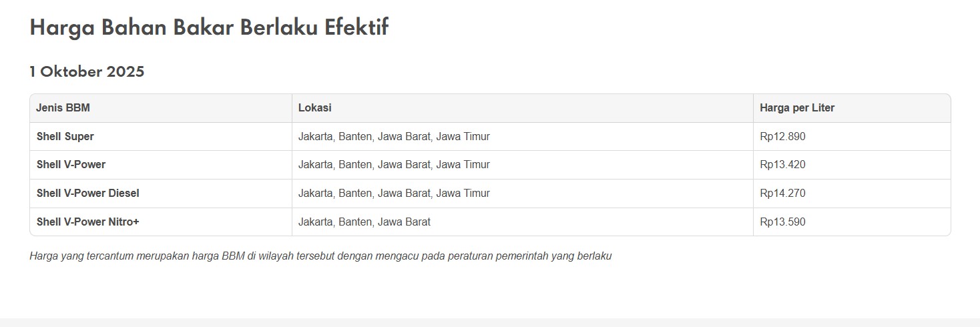
Task: Select the Rp13.420 price value
Action: (x=782, y=165)
